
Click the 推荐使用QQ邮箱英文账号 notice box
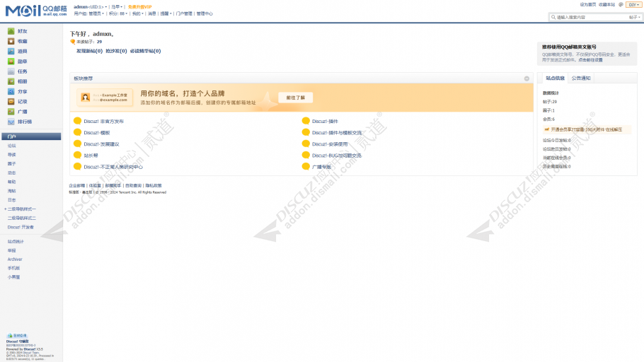(587, 53)
